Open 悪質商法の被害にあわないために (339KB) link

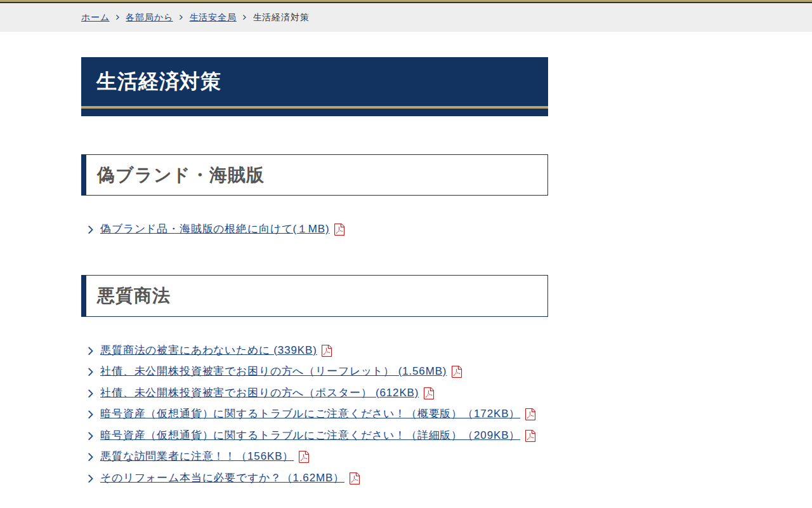209,351
